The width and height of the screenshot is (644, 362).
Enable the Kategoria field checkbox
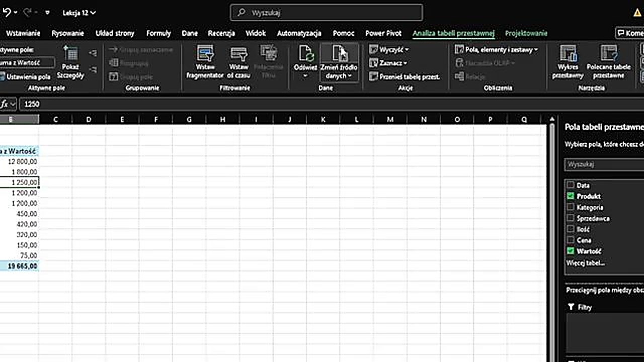point(571,207)
